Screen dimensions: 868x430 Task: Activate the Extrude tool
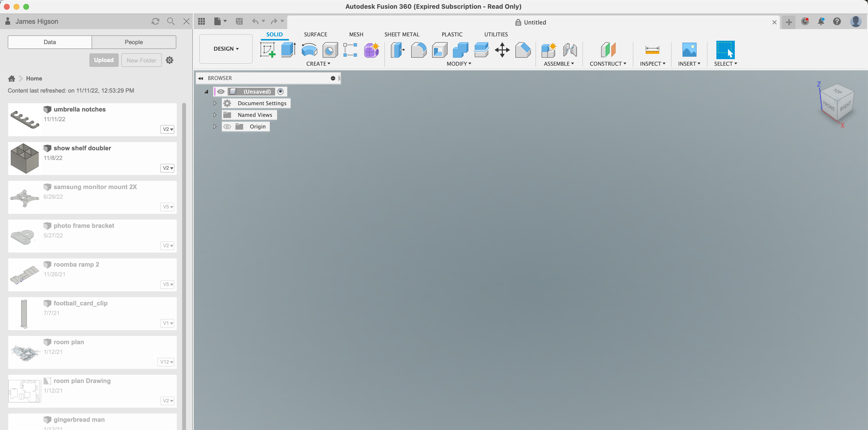pos(288,50)
